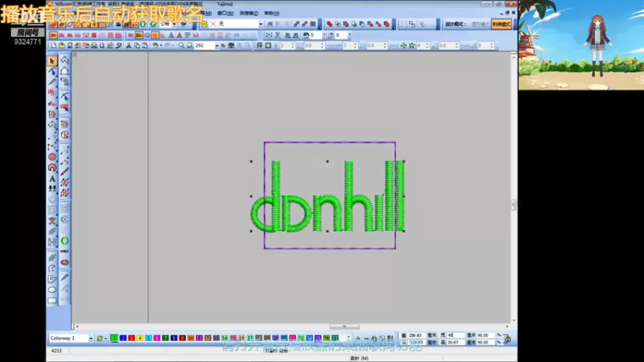Paste from the standard toolbar
Screen dimensions: 644x362
(x=145, y=46)
